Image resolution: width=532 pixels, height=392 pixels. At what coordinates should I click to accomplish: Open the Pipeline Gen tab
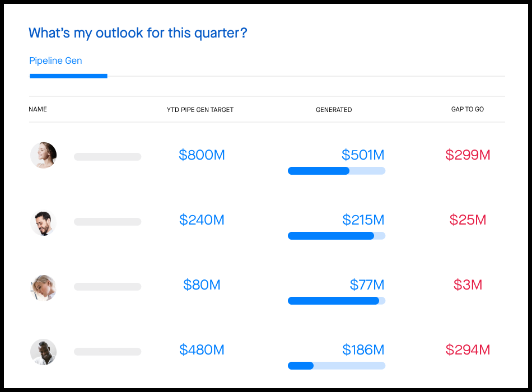[55, 61]
